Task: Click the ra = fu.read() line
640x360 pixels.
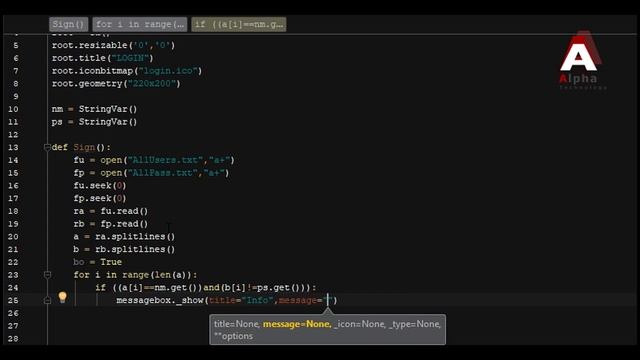Action: [111, 211]
